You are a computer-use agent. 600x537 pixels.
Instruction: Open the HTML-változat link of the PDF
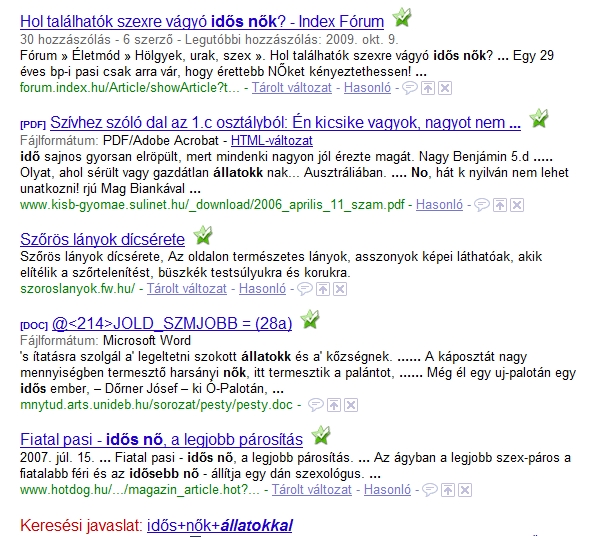(272, 140)
